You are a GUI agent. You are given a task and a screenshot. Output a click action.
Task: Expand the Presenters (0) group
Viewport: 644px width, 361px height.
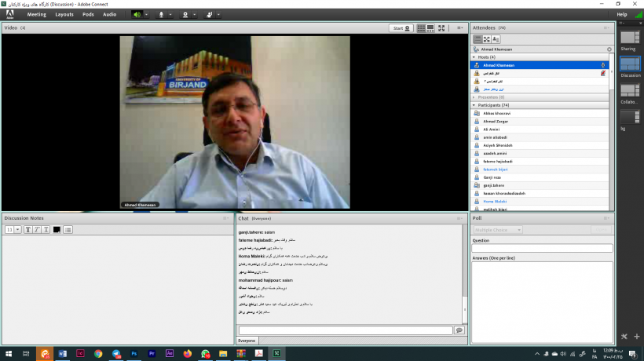[x=474, y=97]
